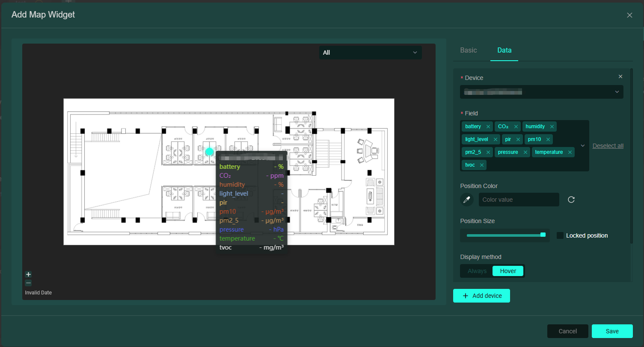Set display method to Always
644x347 pixels.
click(477, 271)
